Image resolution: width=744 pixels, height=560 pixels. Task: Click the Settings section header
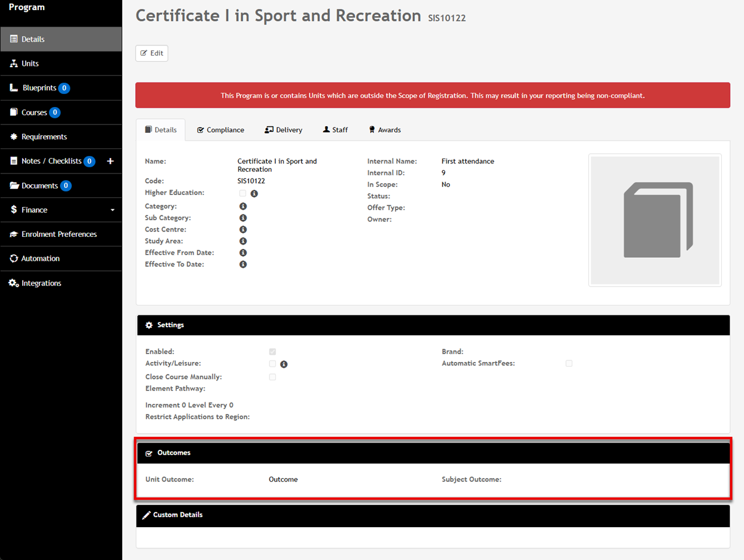[x=433, y=325]
